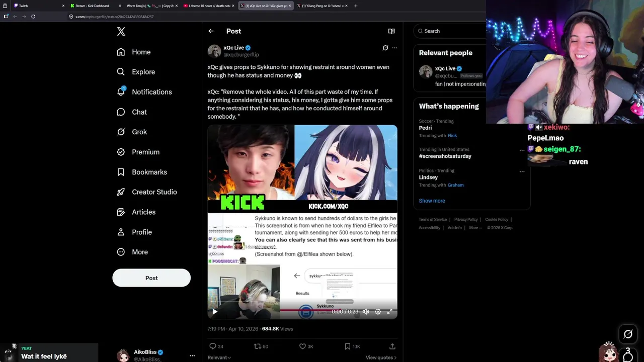
Task: Open #screenshotsaturday trend
Action: pos(445,156)
